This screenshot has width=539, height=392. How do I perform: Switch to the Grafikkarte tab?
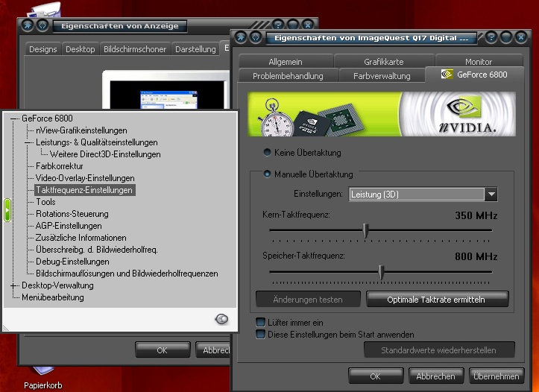(384, 62)
